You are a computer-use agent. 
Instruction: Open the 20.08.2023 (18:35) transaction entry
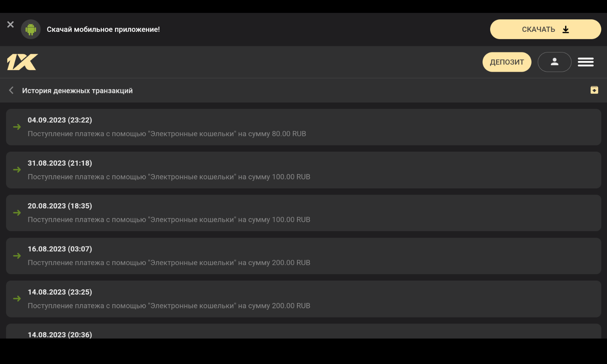(303, 213)
